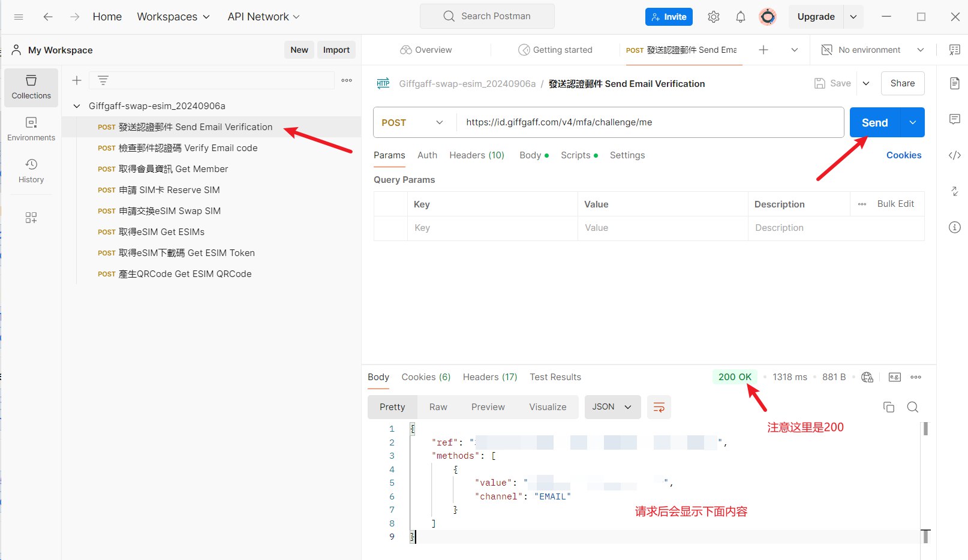
Task: Switch to the Headers (10) tab
Action: click(x=476, y=155)
